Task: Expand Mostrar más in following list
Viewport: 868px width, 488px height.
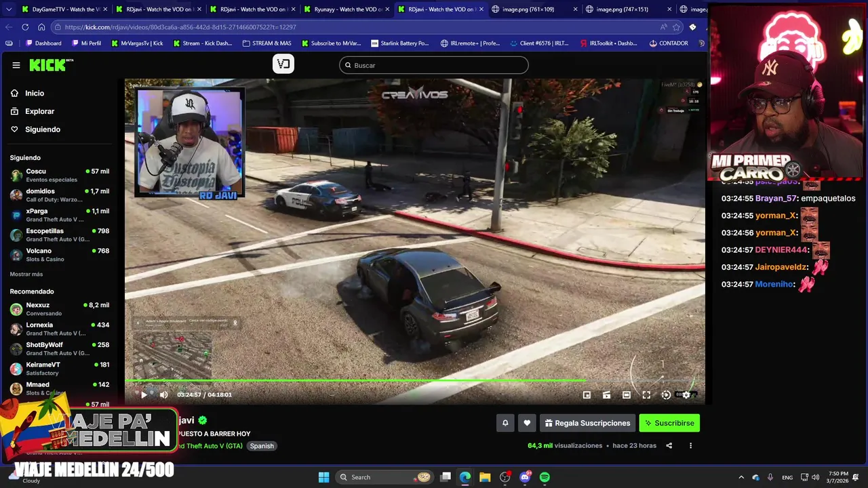Action: pyautogui.click(x=26, y=274)
